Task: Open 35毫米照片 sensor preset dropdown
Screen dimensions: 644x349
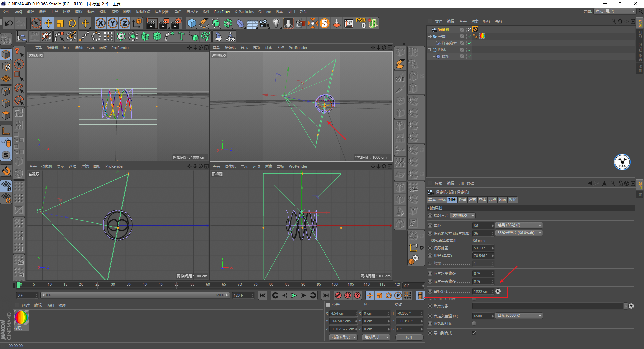Action: coord(519,233)
